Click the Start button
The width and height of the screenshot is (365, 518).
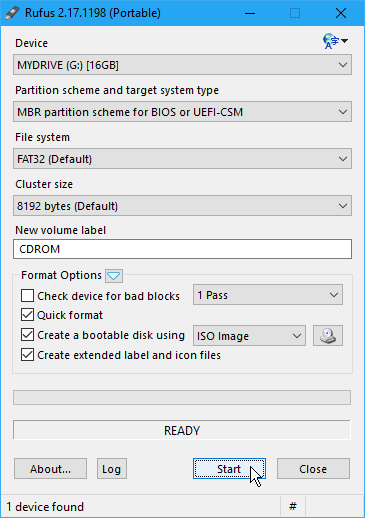pos(229,469)
